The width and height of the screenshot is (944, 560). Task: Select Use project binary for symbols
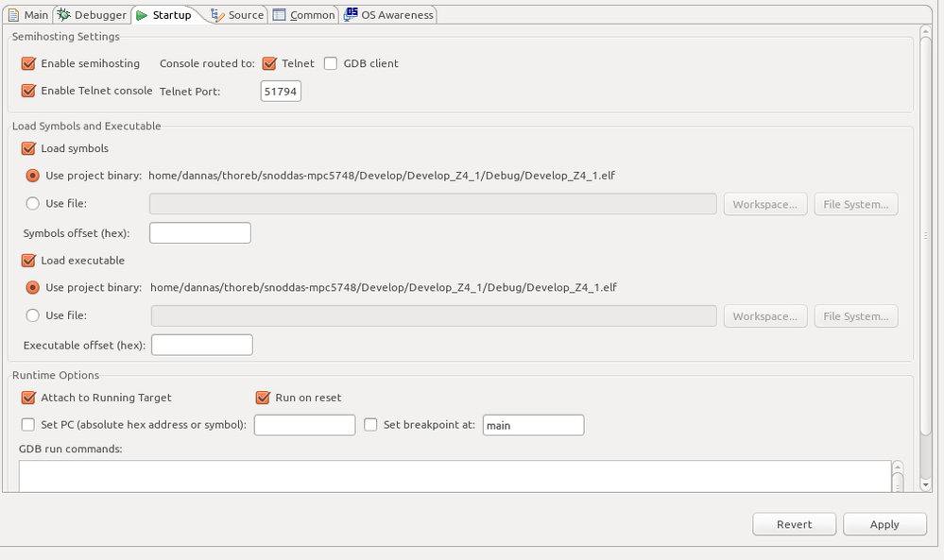tap(32, 176)
